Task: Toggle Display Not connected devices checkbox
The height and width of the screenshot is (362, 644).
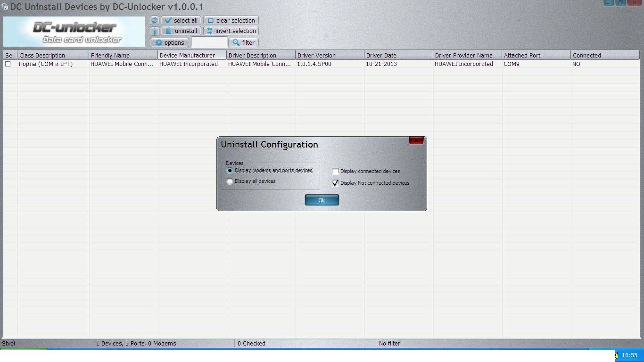Action: 335,183
